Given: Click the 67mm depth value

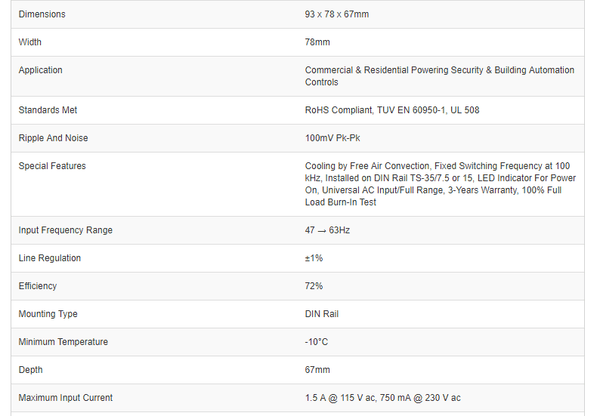Looking at the screenshot, I should [x=317, y=370].
